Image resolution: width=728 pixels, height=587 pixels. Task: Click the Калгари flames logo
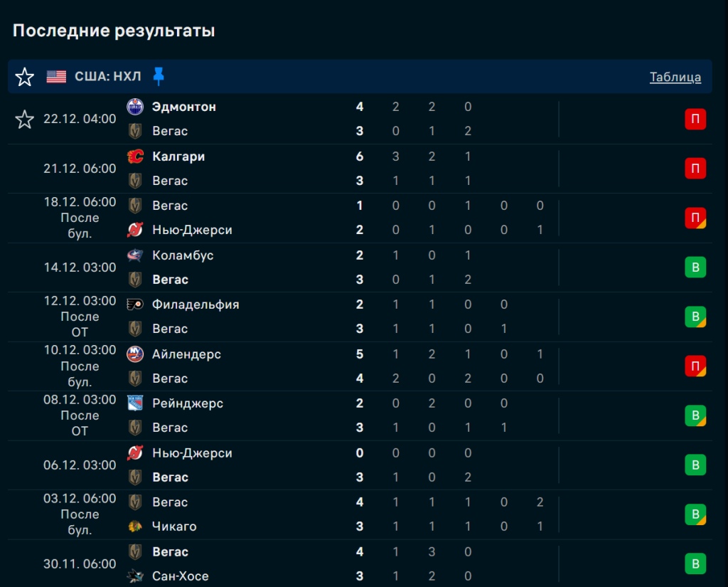134,157
